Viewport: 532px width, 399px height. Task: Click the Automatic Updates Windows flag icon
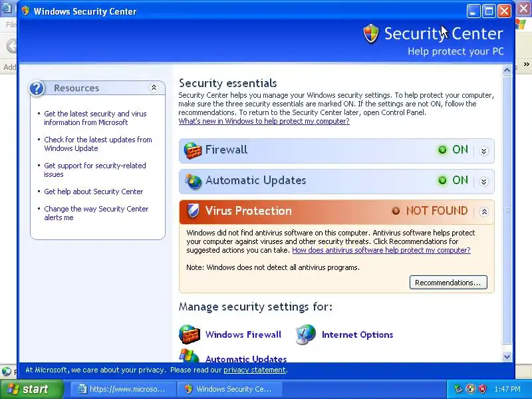(x=189, y=356)
